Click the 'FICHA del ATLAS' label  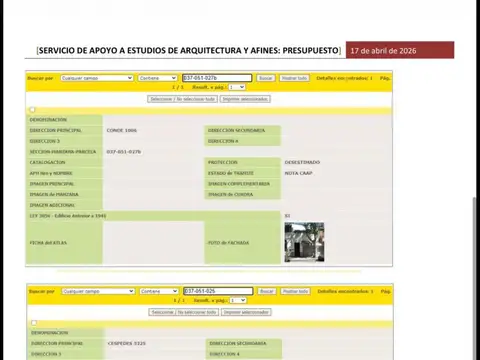point(48,243)
